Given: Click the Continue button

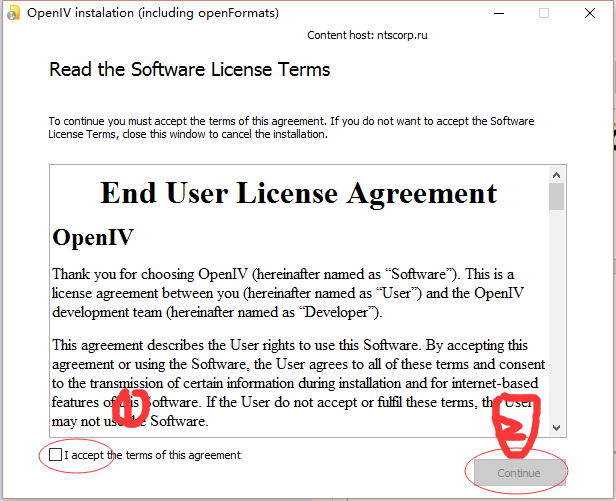Looking at the screenshot, I should coord(519,473).
